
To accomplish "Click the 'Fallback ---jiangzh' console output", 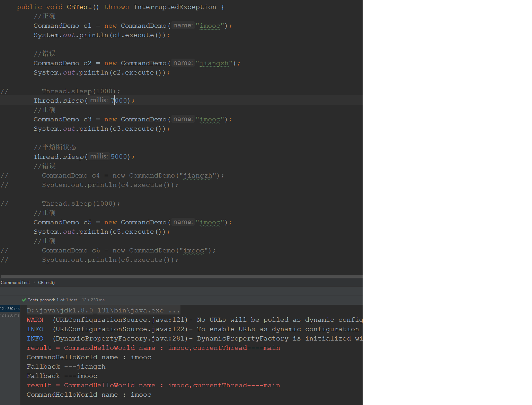I will click(66, 367).
